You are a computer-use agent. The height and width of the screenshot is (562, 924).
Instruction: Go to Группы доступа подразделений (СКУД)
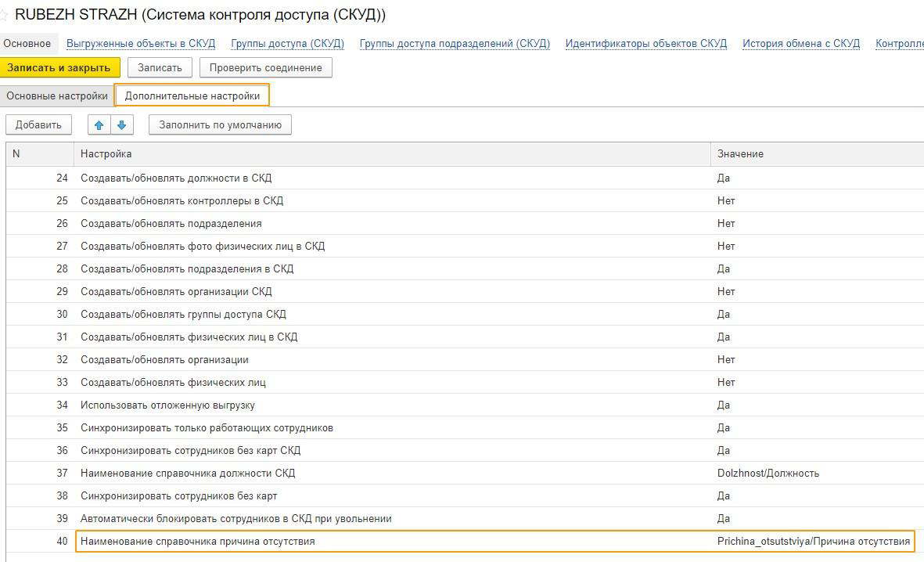(x=455, y=43)
